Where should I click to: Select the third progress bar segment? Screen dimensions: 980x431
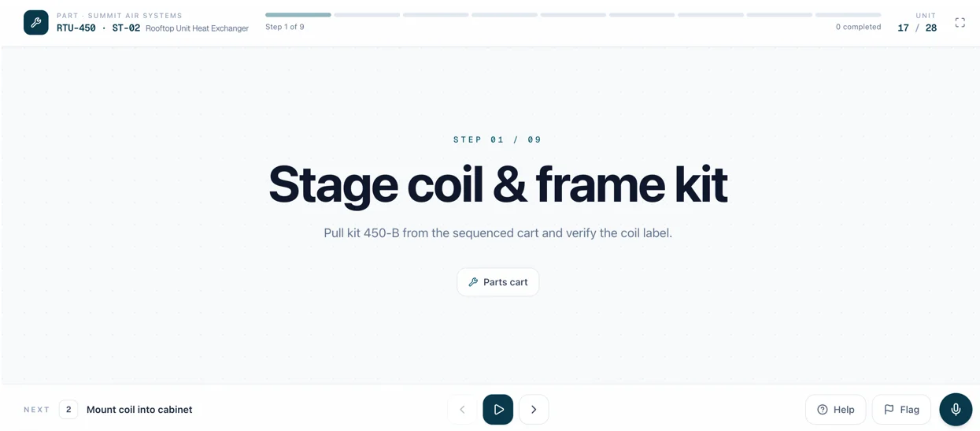tap(435, 15)
